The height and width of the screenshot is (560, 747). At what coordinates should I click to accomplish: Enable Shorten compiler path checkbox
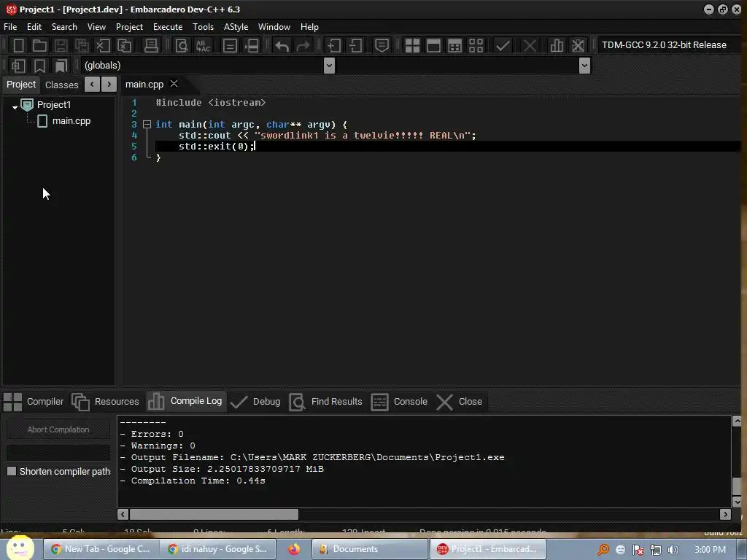coord(12,471)
